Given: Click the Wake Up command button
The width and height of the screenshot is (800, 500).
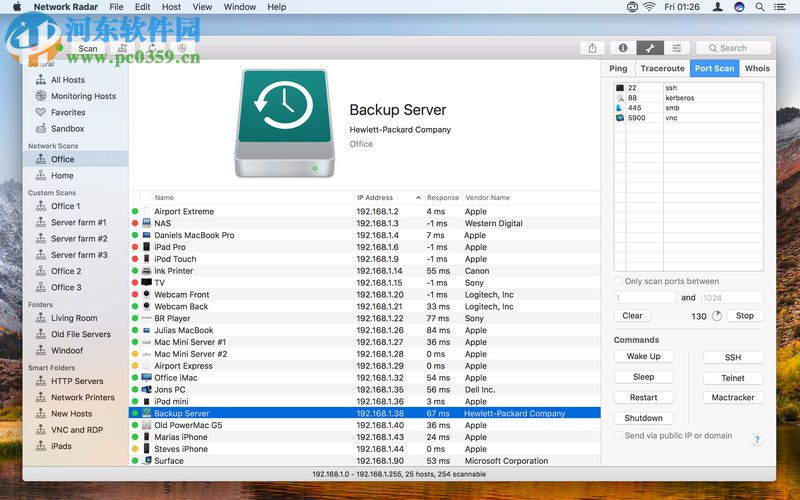Looking at the screenshot, I should pos(643,356).
